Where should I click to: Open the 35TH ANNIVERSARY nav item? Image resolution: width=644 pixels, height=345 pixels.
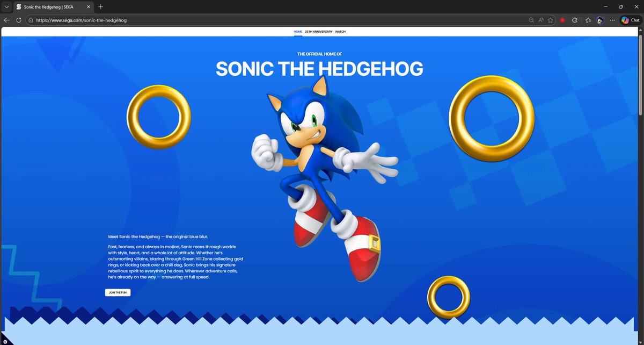click(318, 32)
